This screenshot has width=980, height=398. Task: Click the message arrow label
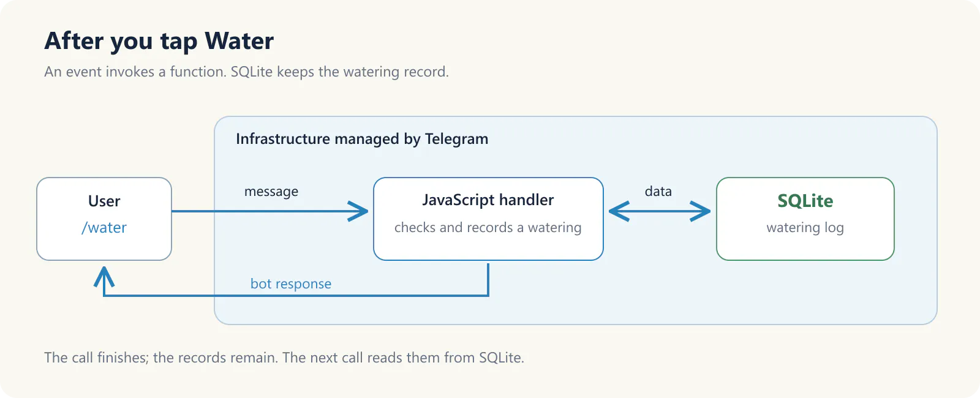(x=271, y=192)
